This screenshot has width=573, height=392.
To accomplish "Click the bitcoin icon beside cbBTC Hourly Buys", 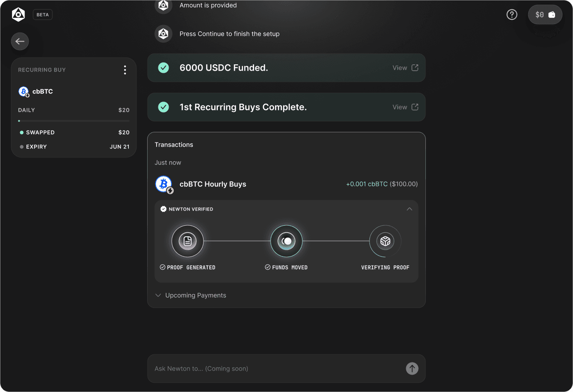I will 164,184.
